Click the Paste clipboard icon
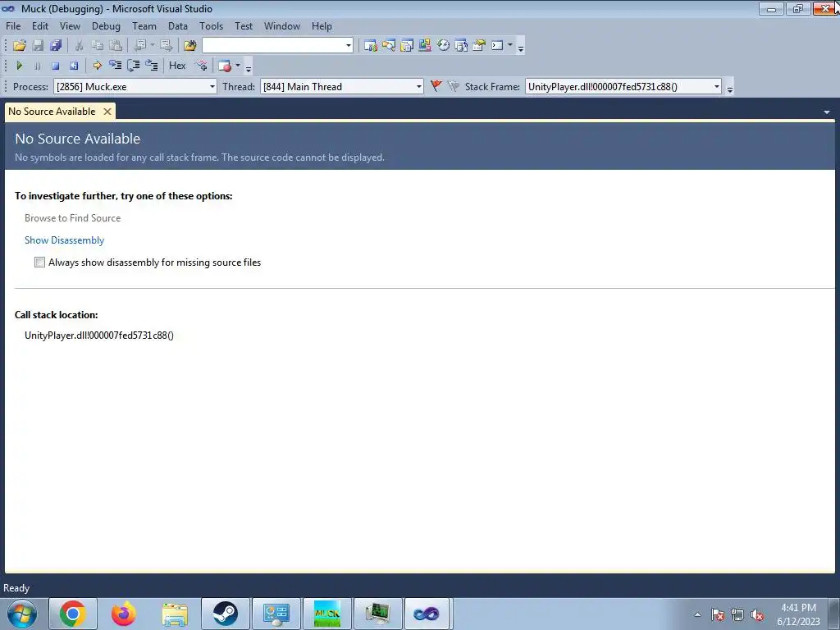This screenshot has width=840, height=630. pyautogui.click(x=115, y=46)
